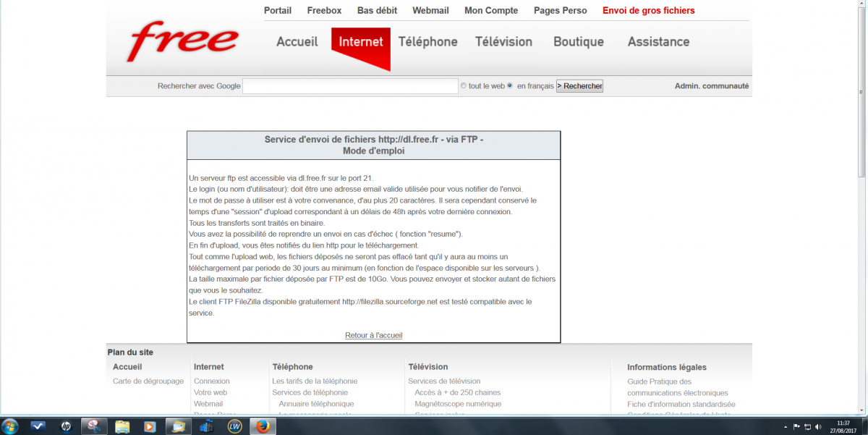
Task: Click the Google search text field
Action: (350, 86)
